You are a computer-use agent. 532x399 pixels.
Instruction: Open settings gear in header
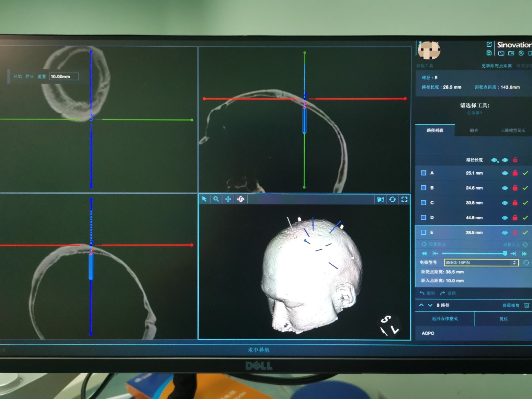point(521,53)
